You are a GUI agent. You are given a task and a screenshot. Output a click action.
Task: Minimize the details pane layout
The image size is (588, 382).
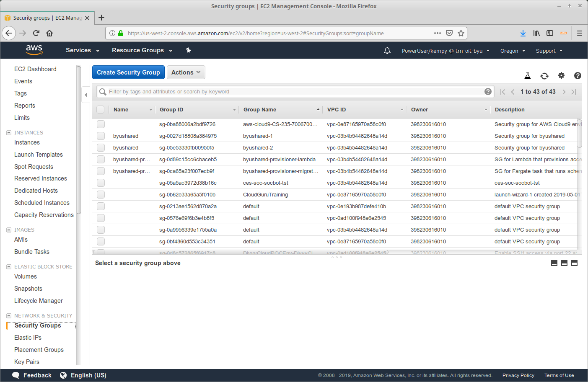coord(554,263)
